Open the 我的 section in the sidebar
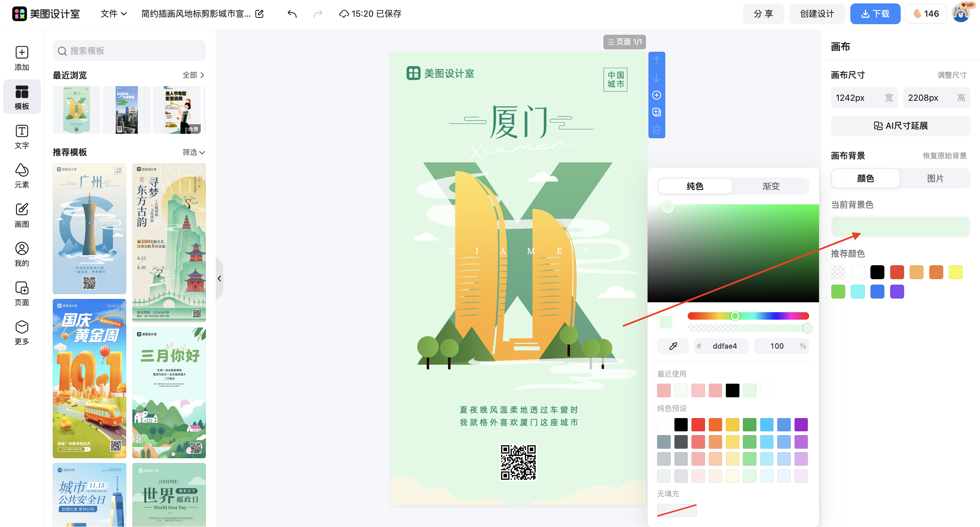 [22, 254]
